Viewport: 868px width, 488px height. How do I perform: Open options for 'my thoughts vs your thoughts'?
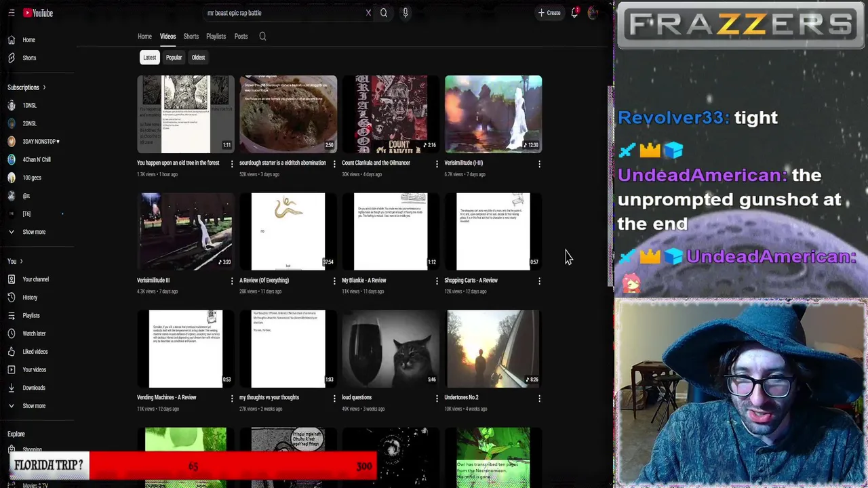[x=334, y=398]
